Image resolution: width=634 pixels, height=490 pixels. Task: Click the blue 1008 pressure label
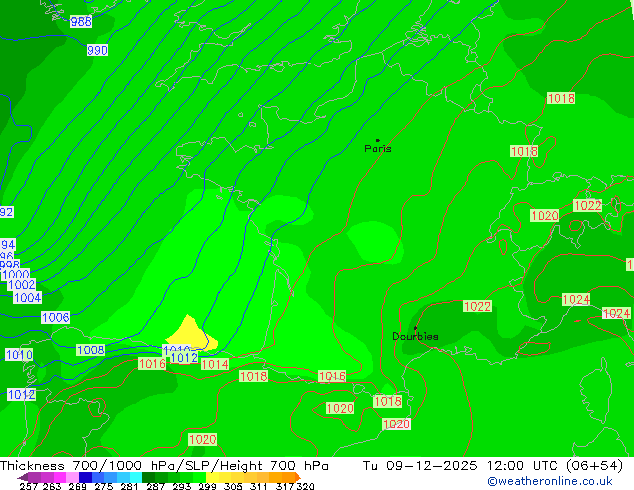(91, 350)
